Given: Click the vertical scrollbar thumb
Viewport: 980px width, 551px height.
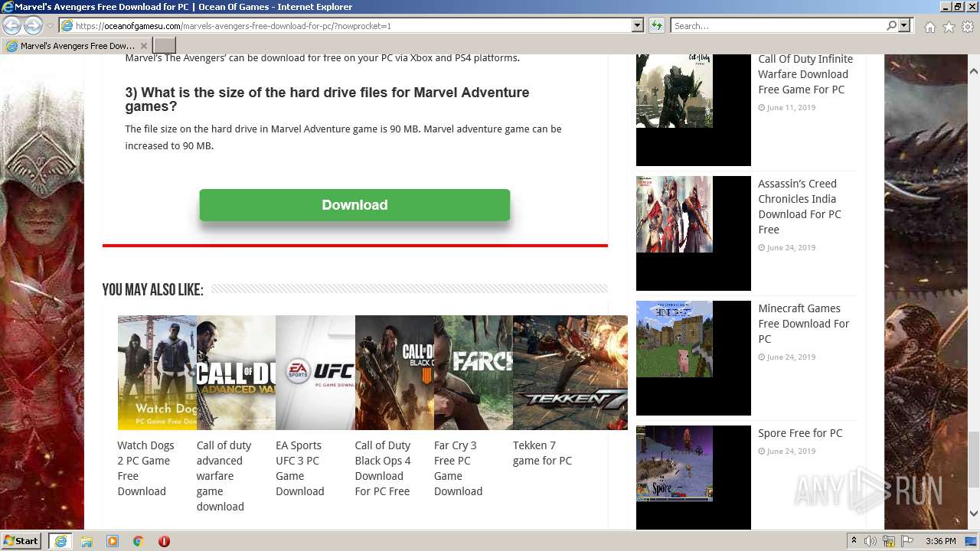Looking at the screenshot, I should 973,458.
